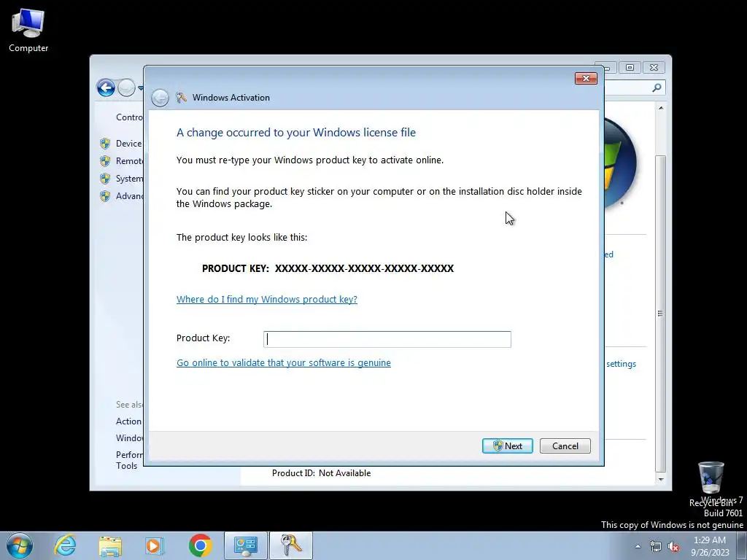The image size is (747, 560).
Task: Launch Windows Media Player from taskbar
Action: point(155,545)
